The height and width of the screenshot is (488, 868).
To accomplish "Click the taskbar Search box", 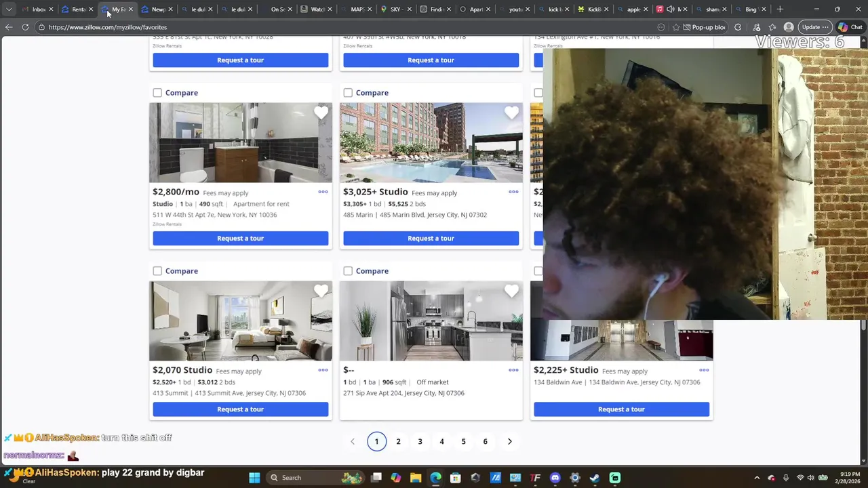I will pyautogui.click(x=317, y=478).
